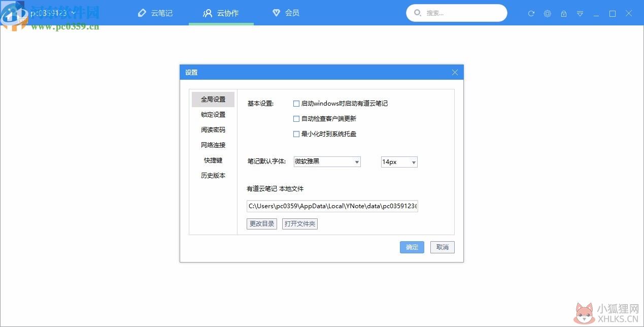
Task: Click the sync refresh icon in title bar
Action: (531, 14)
